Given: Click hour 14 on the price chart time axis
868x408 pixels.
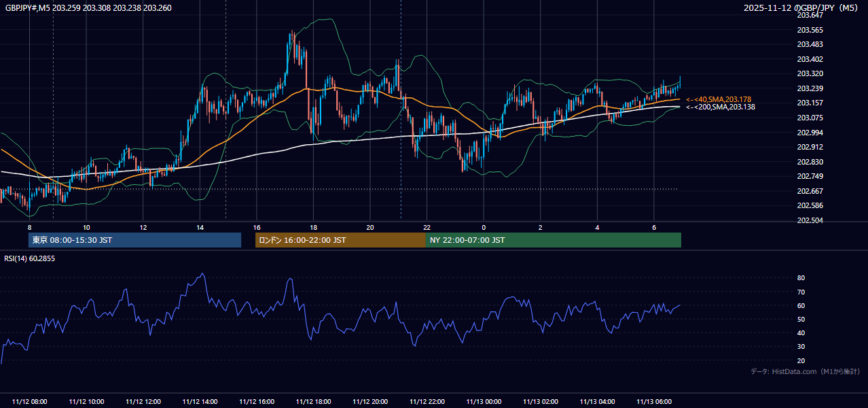Looking at the screenshot, I should [200, 227].
